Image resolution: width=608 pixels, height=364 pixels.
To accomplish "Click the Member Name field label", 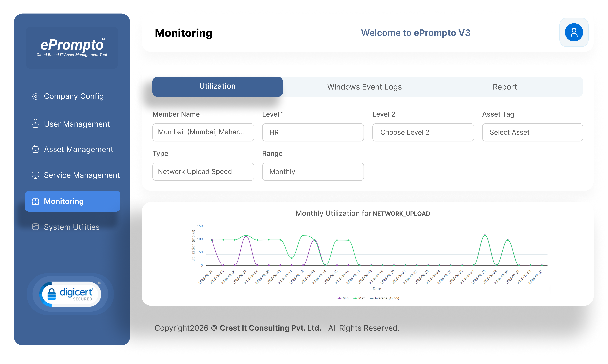I will coord(176,114).
